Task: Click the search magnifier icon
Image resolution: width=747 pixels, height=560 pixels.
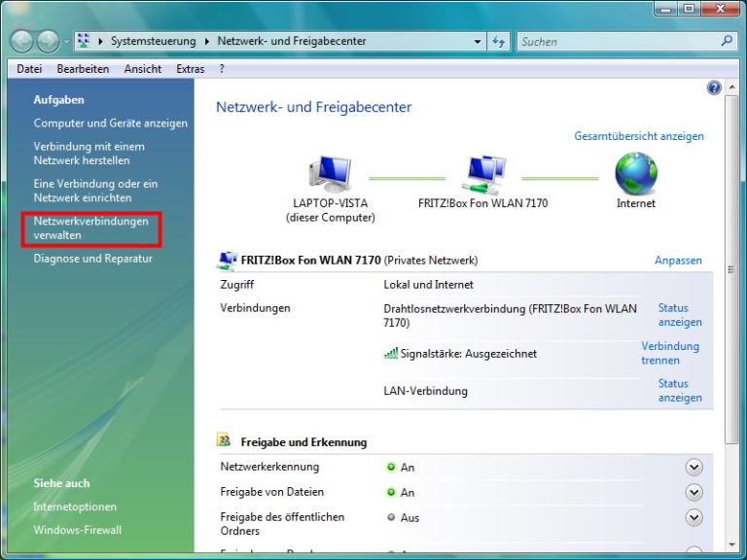Action: [x=727, y=41]
